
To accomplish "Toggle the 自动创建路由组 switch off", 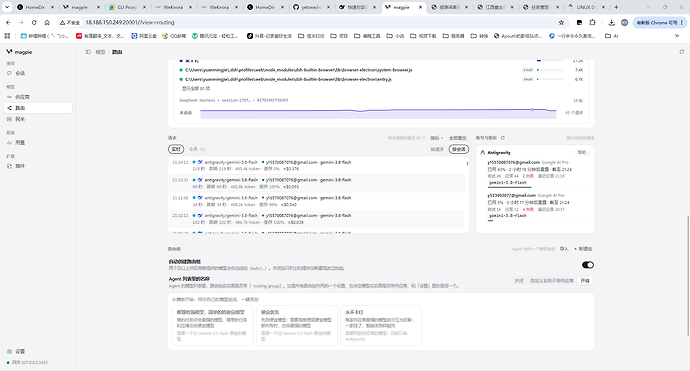I will (x=587, y=265).
